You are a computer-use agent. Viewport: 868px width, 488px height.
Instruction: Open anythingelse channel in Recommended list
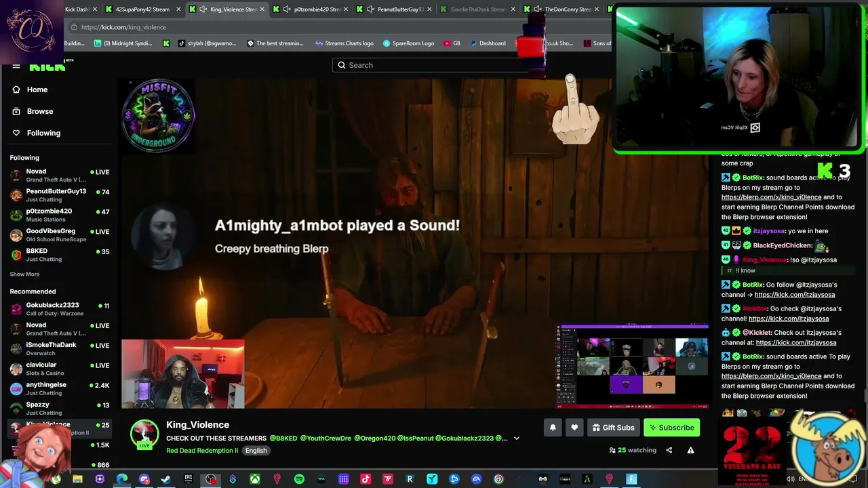coord(60,388)
